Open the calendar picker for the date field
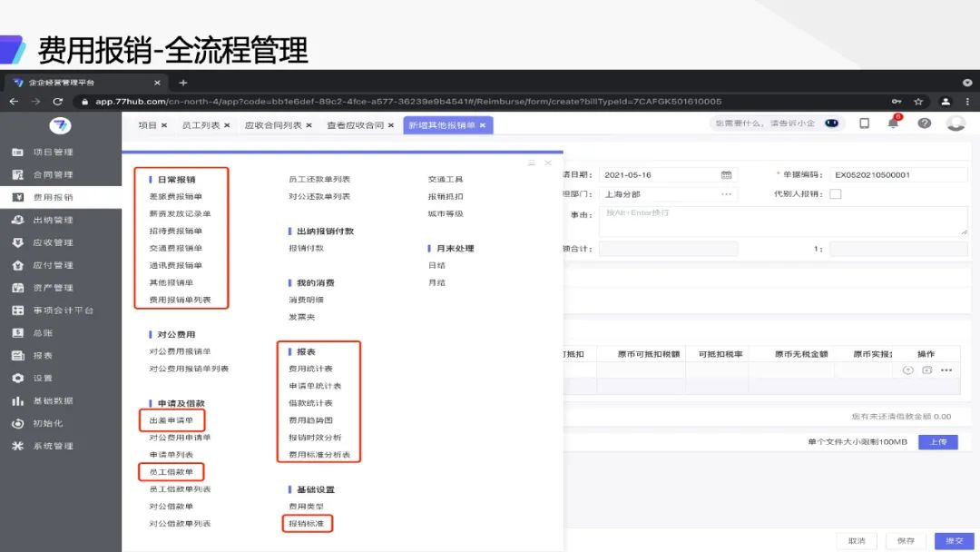This screenshot has width=980, height=552. (x=726, y=174)
